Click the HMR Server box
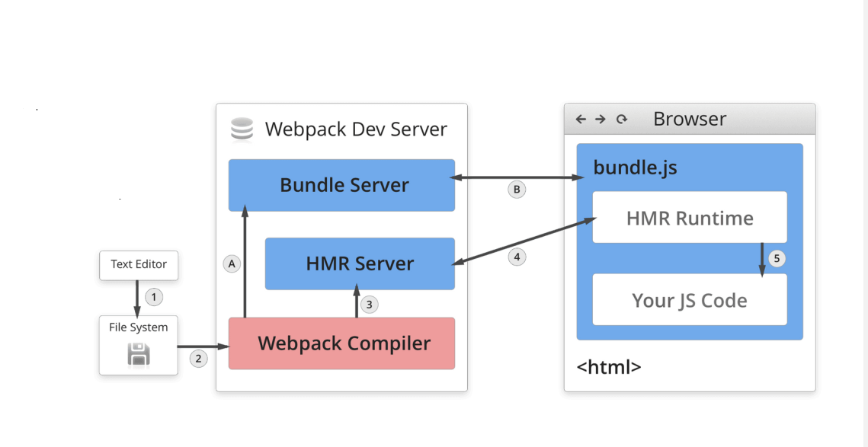This screenshot has width=868, height=447. tap(360, 264)
